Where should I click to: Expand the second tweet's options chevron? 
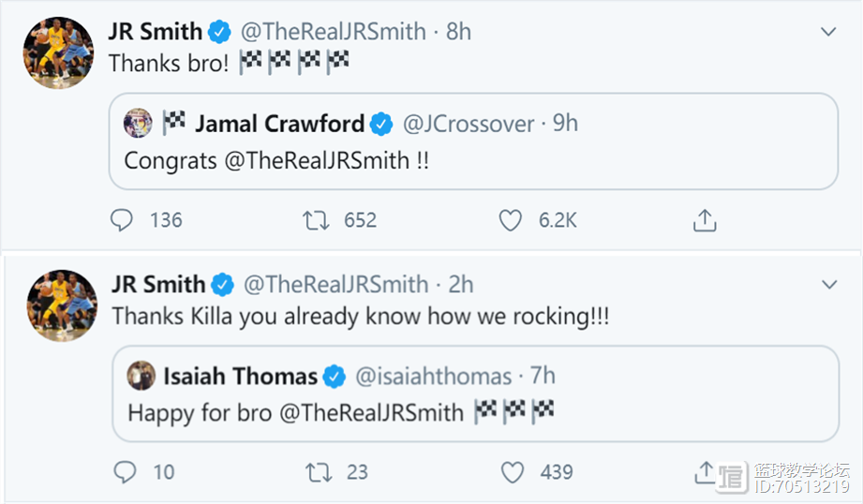[x=829, y=284]
